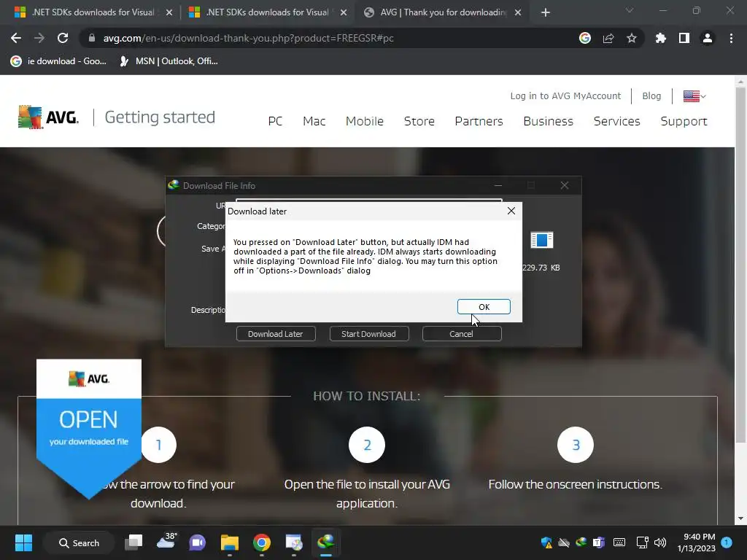Viewport: 747px width, 560px height.
Task: Reload the AVG page
Action: pos(63,38)
